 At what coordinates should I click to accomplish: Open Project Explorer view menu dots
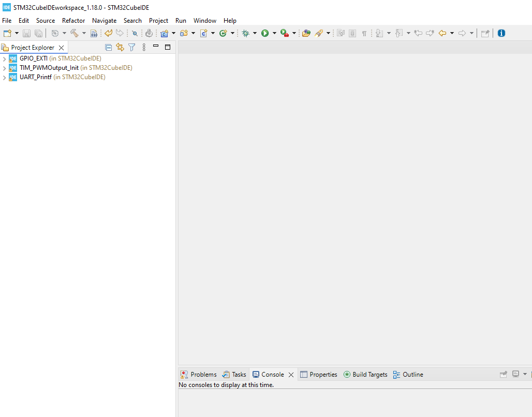(144, 48)
